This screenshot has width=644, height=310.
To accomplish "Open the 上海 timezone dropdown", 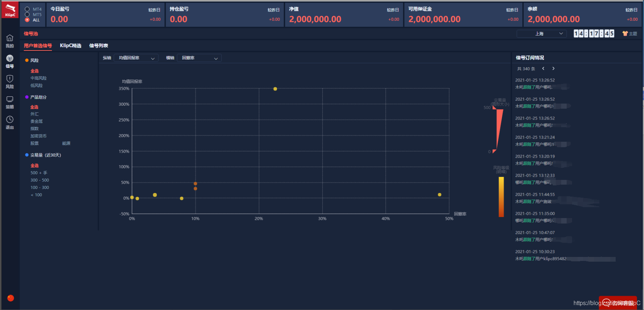I will pos(541,33).
